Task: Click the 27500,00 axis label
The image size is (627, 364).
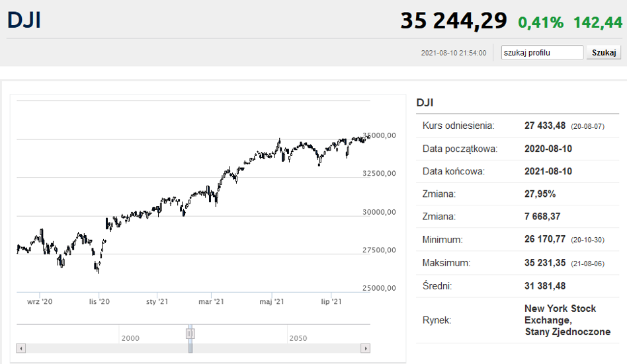Action: 379,250
